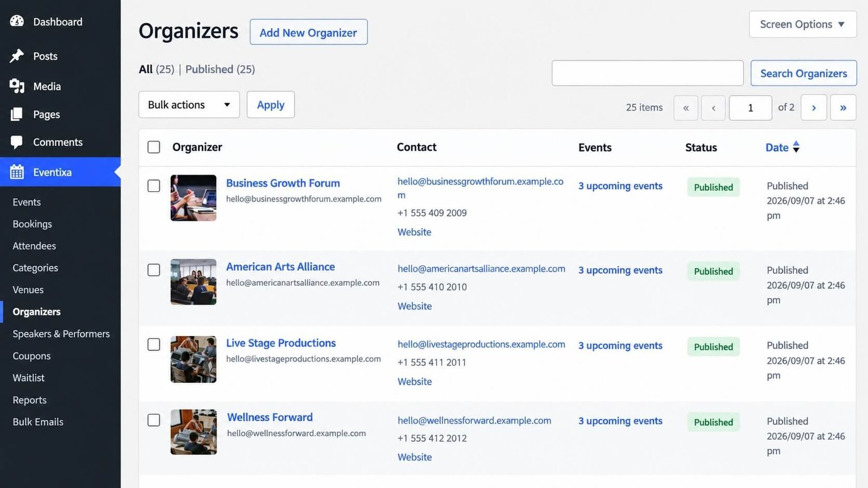Click the Eventixa calendar icon
Image resolution: width=868 pixels, height=488 pixels.
[x=17, y=172]
